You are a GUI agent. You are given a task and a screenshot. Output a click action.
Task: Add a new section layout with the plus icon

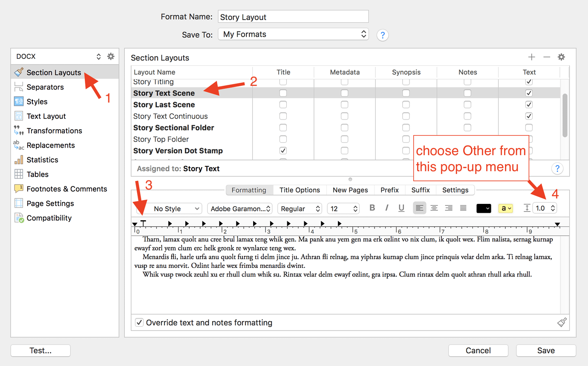pos(532,57)
